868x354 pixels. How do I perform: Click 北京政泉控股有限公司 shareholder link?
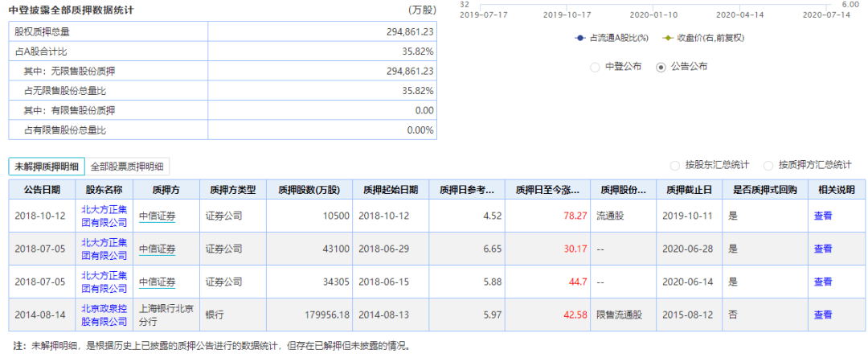tap(104, 315)
